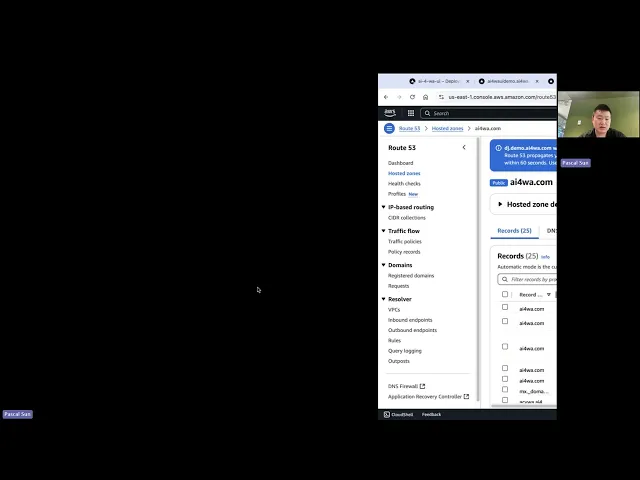The image size is (640, 480).
Task: Click the Hosted zones breadcrumb link
Action: [x=447, y=128]
